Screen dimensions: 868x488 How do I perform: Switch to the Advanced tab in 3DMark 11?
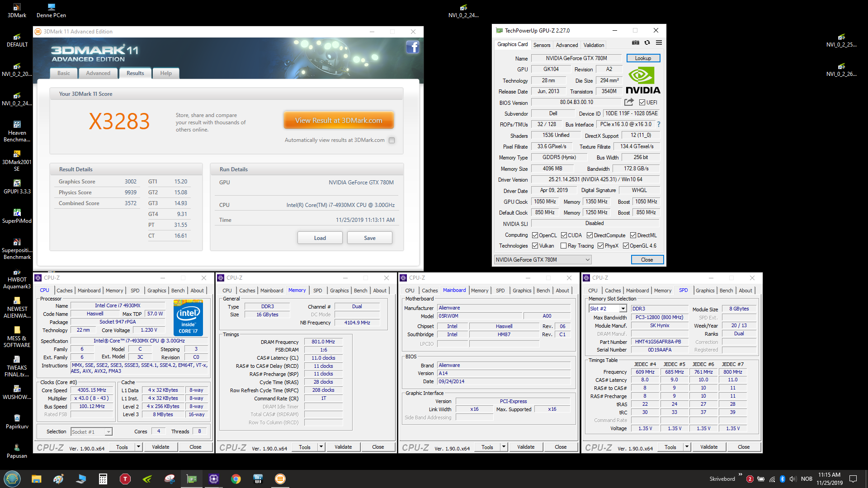tap(98, 73)
